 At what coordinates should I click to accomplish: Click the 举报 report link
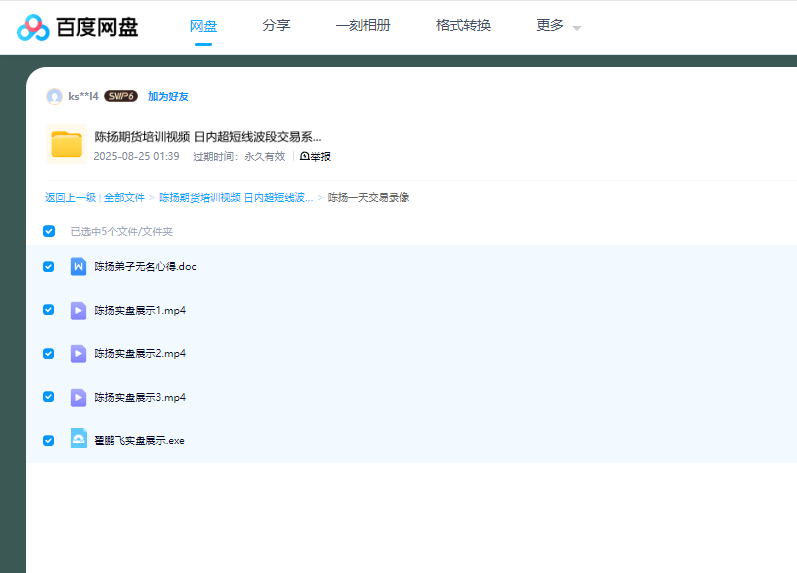point(315,157)
